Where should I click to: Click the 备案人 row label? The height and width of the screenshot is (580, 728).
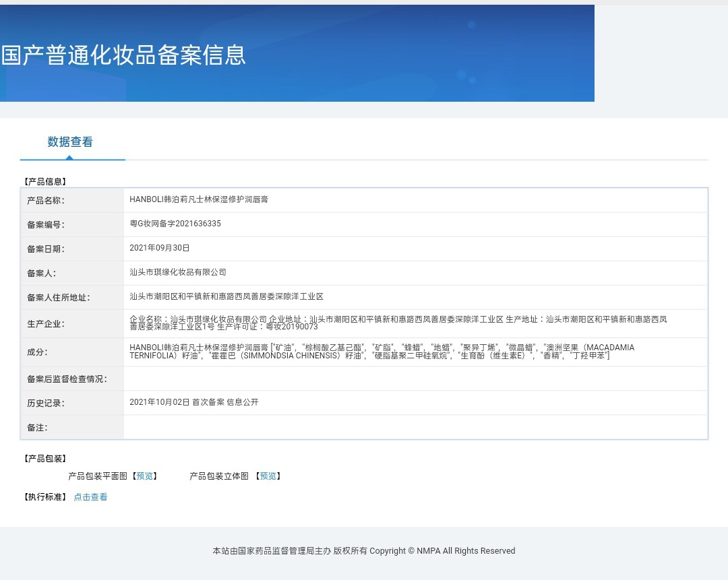(41, 273)
